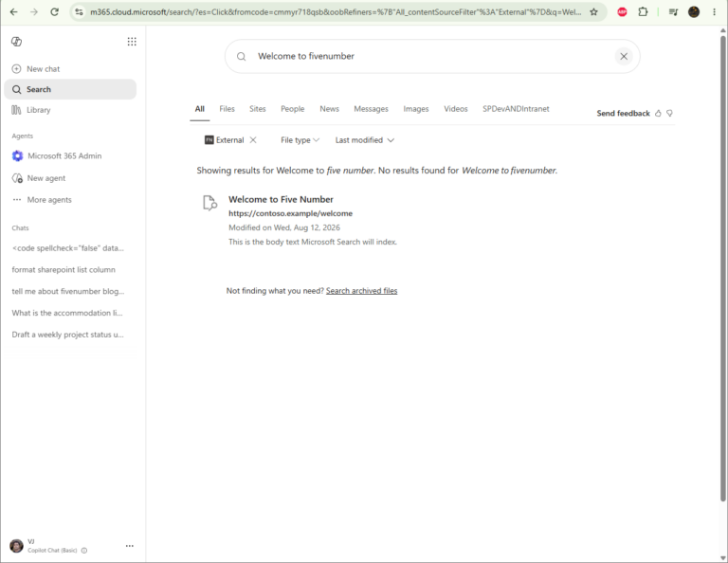
Task: Open the 'Welcome to Five Number' result
Action: click(281, 200)
